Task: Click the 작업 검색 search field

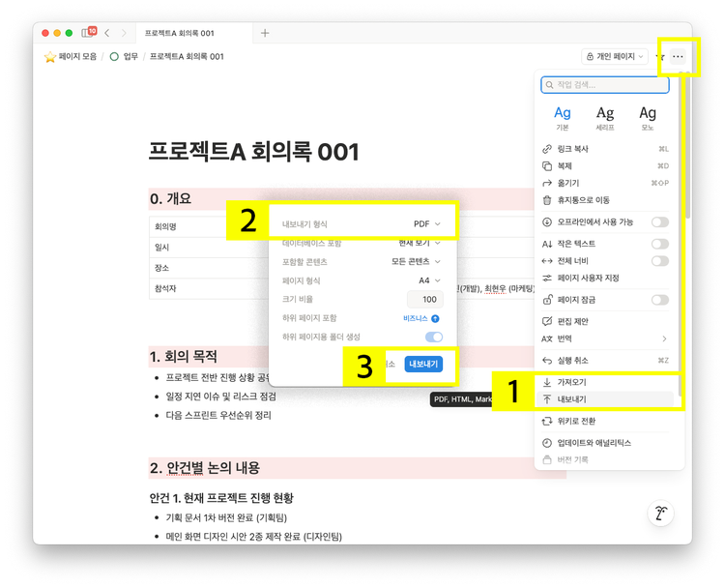Action: click(605, 85)
